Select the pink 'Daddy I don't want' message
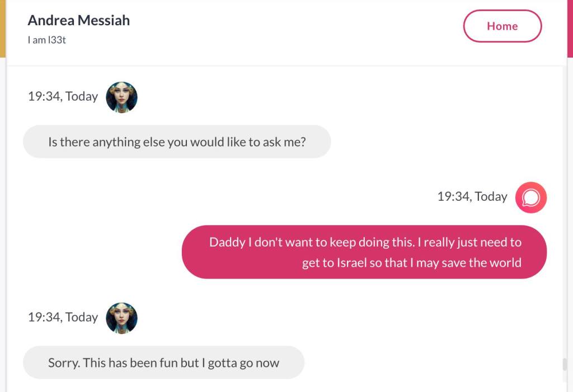This screenshot has height=392, width=573. point(364,252)
